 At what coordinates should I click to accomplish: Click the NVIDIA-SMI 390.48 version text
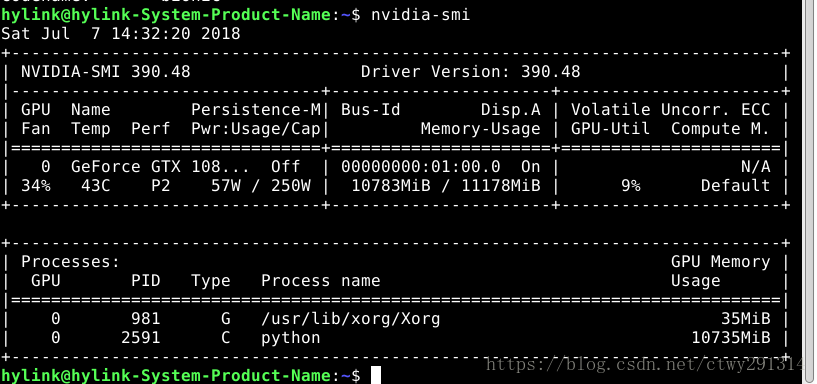tap(106, 71)
